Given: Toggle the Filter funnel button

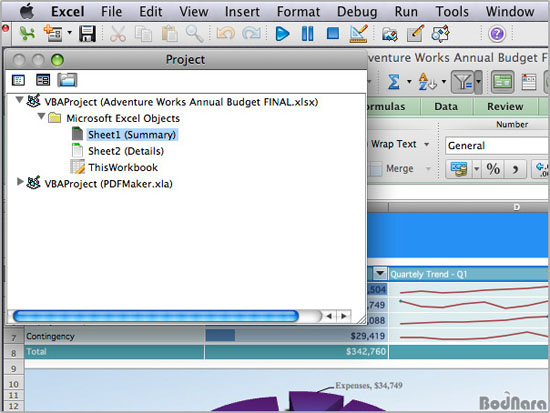Looking at the screenshot, I should pyautogui.click(x=462, y=82).
